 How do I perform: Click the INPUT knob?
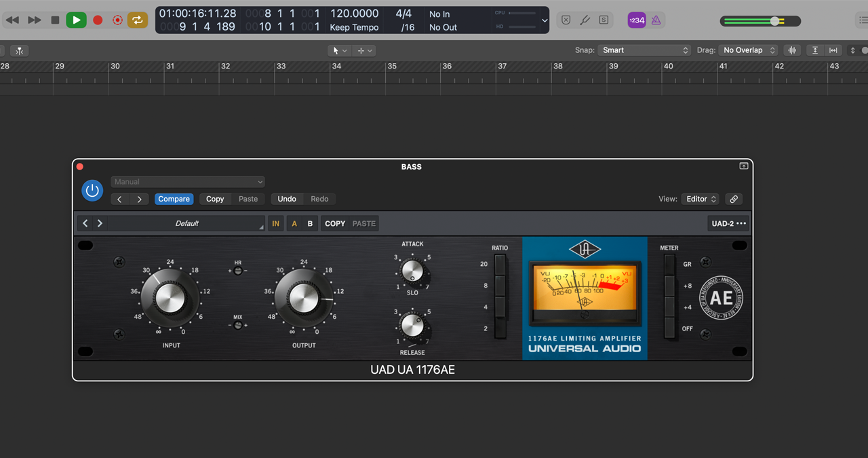[170, 298]
